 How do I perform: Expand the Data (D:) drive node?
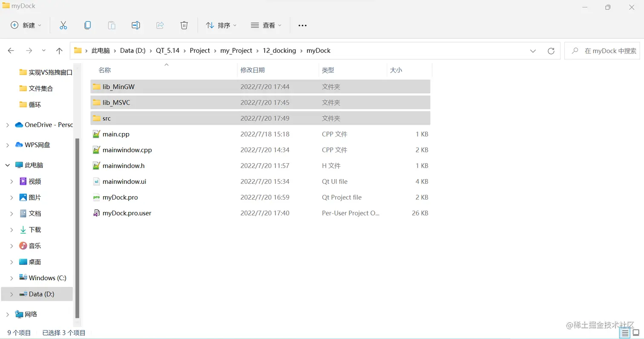pos(12,294)
